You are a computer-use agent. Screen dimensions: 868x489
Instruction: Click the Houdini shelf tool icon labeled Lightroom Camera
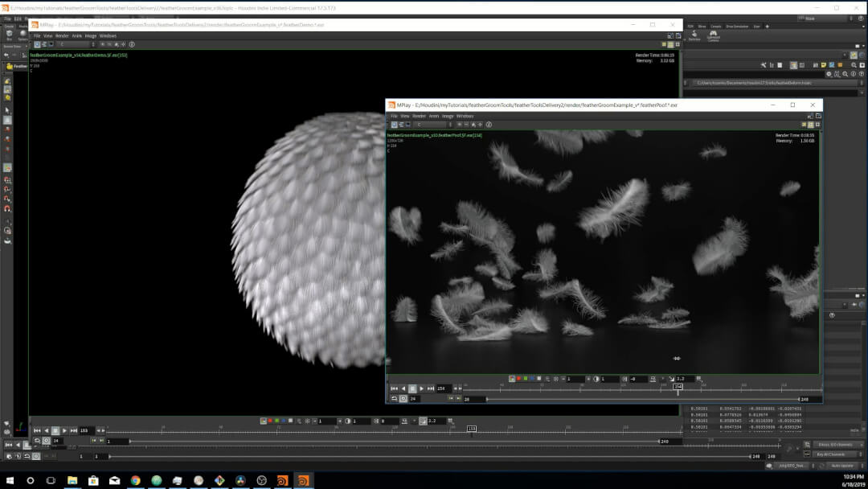714,36
